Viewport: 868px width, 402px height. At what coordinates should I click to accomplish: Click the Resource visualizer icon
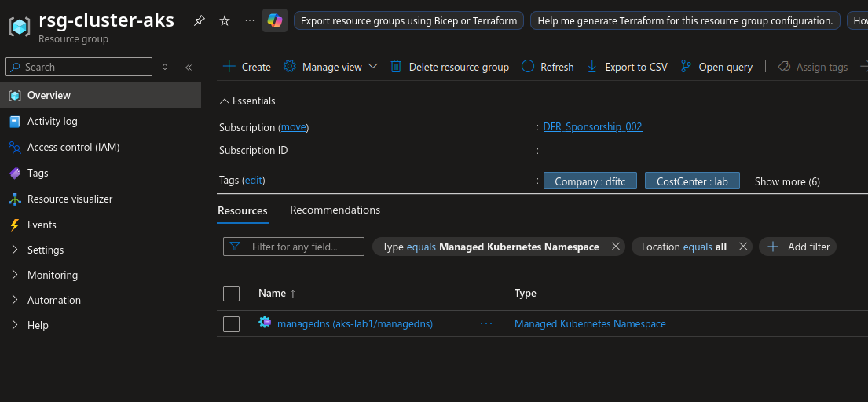tap(15, 199)
